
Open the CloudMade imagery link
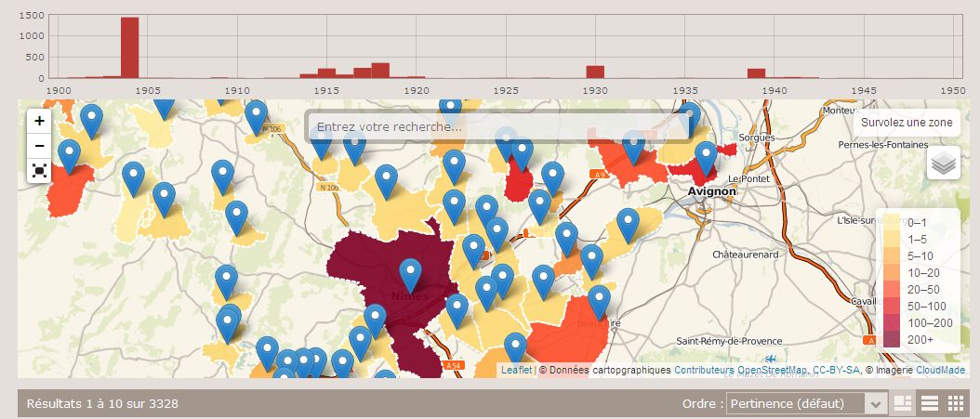941,370
